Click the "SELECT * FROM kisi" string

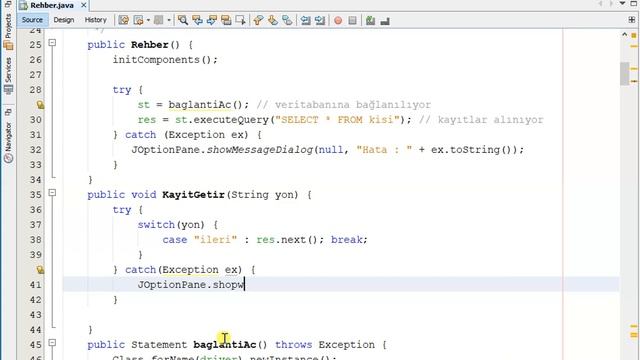(x=337, y=120)
